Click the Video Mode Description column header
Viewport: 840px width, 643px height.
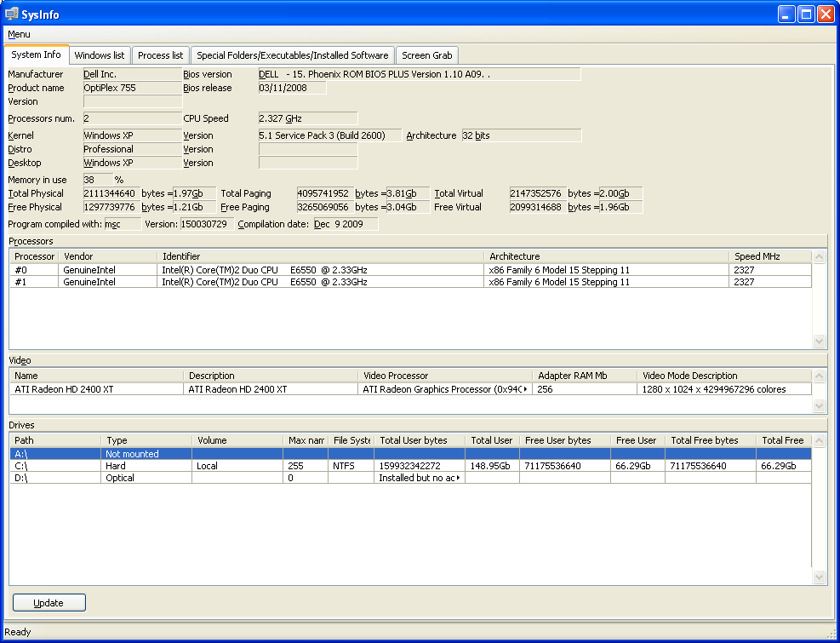point(723,376)
